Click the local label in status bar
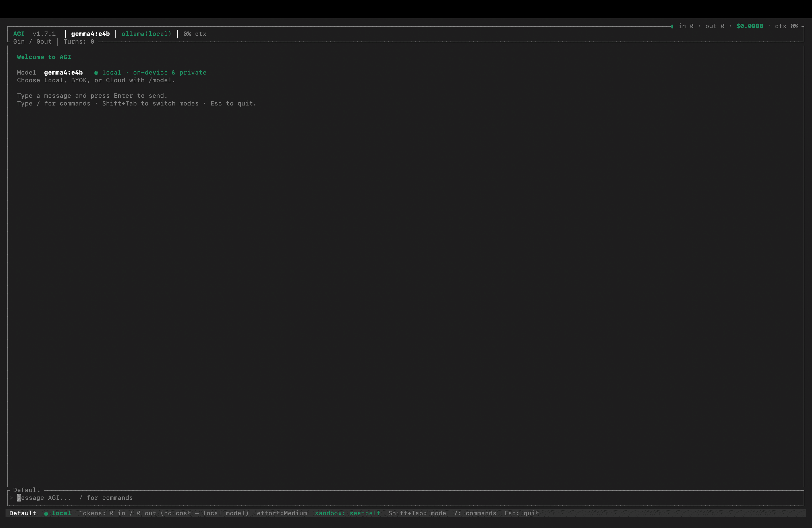The image size is (812, 528). point(61,513)
